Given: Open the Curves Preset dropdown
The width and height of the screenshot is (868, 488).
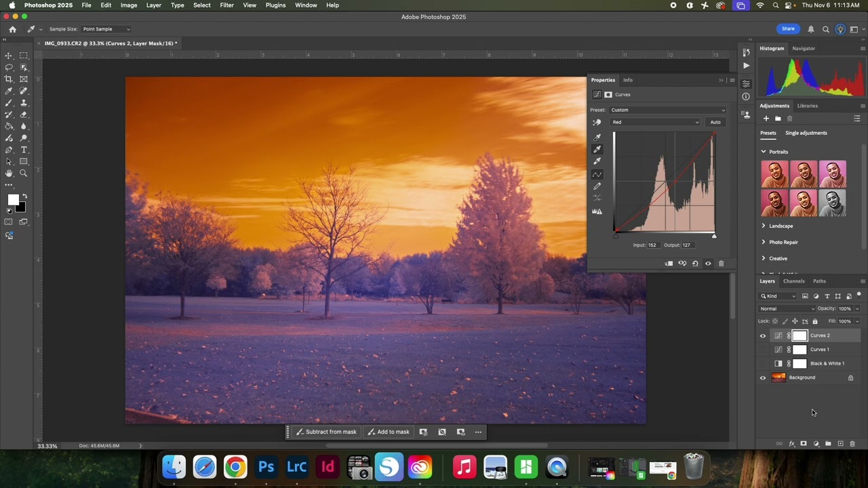Looking at the screenshot, I should pos(668,110).
